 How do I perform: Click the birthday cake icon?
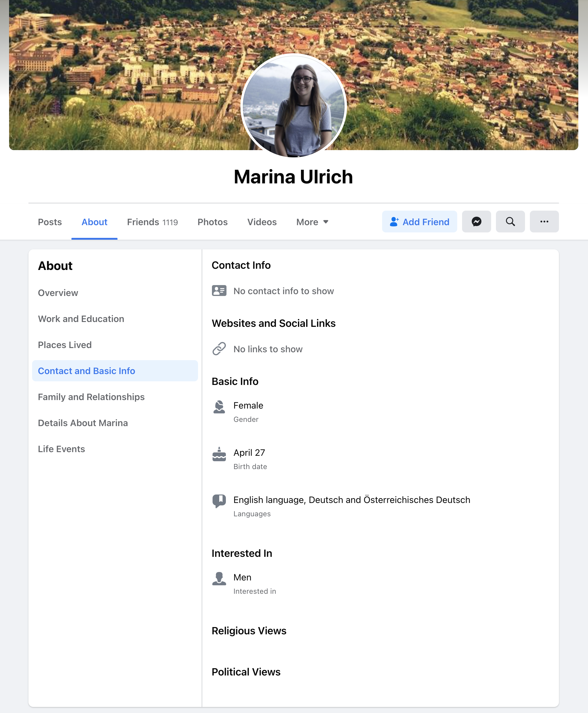pyautogui.click(x=219, y=454)
